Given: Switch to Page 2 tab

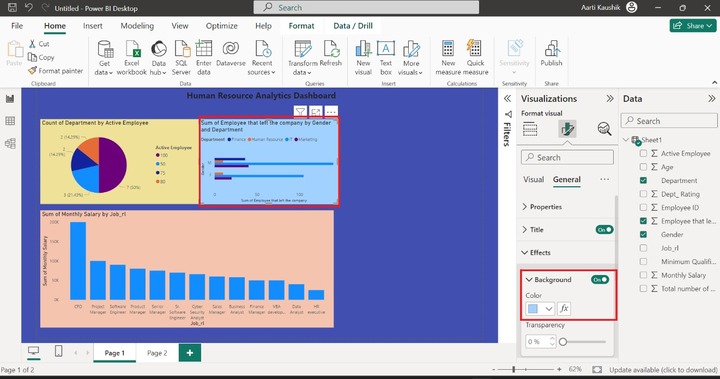Looking at the screenshot, I should [157, 353].
